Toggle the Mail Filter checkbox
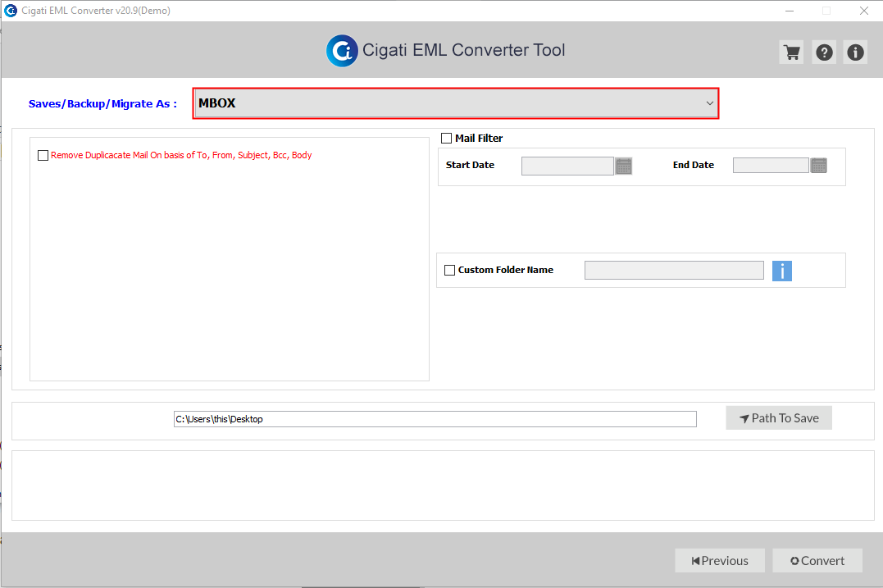The width and height of the screenshot is (883, 588). (x=447, y=138)
